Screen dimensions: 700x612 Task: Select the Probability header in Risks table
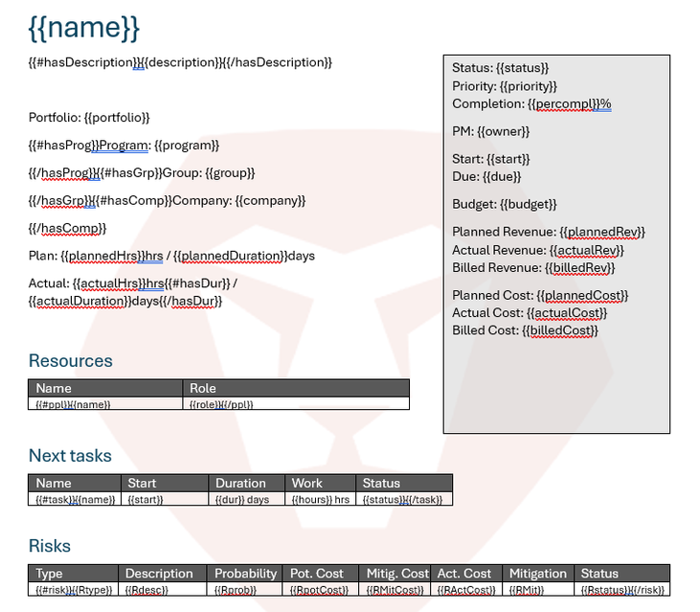point(245,573)
